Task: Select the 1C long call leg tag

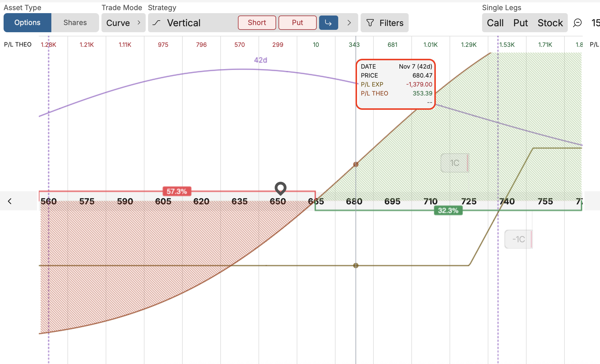Action: (455, 163)
